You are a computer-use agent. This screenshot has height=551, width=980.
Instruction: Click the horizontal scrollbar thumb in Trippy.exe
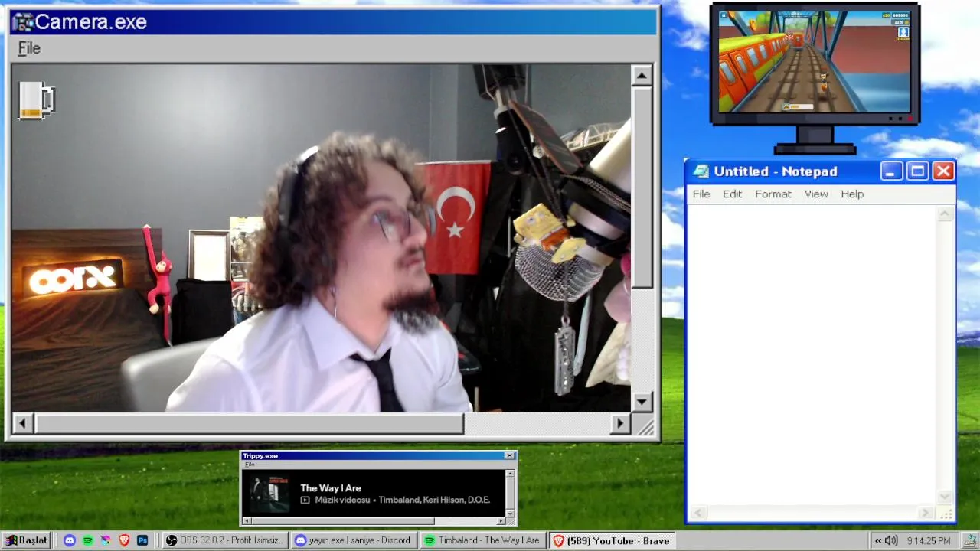[342, 521]
